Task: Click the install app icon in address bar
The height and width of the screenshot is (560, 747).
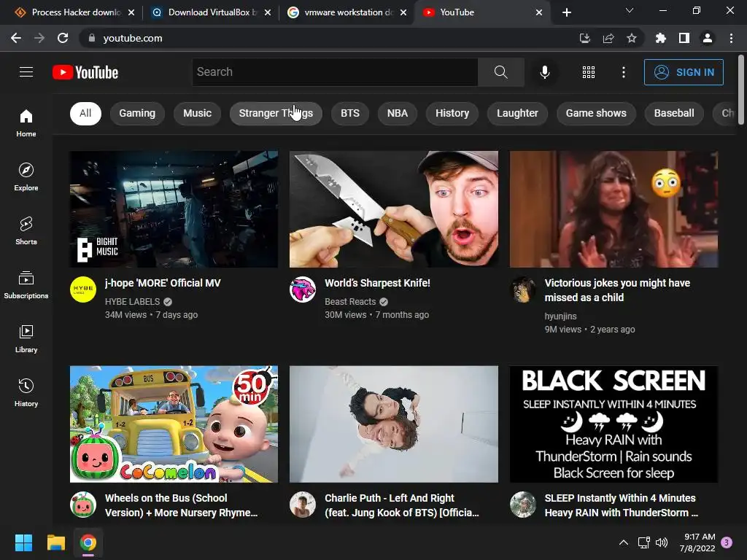Action: (x=584, y=38)
